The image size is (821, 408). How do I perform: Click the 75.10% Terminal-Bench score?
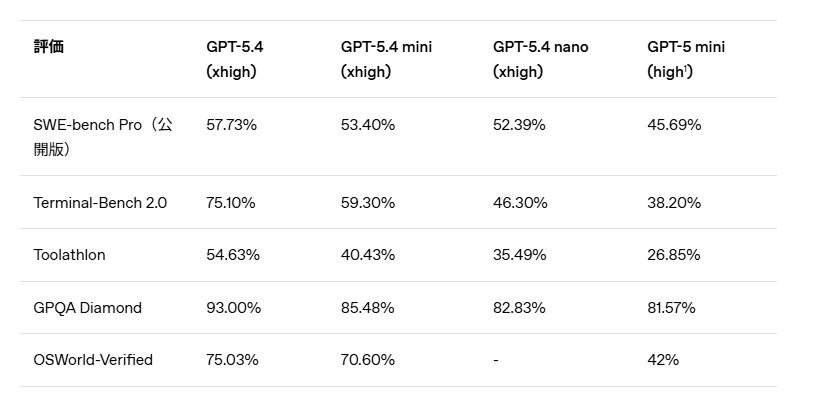[x=231, y=203]
